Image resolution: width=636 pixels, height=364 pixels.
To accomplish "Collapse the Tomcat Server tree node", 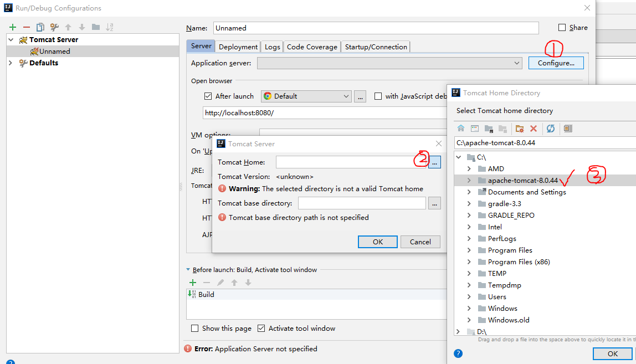I will point(11,40).
